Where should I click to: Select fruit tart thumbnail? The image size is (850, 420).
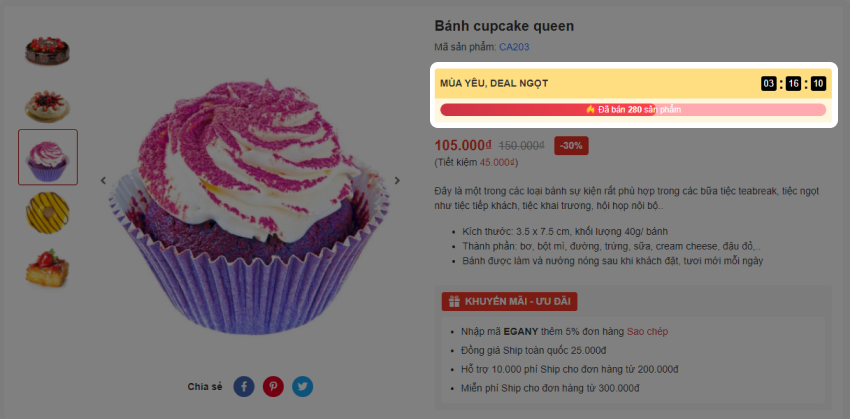point(48,105)
